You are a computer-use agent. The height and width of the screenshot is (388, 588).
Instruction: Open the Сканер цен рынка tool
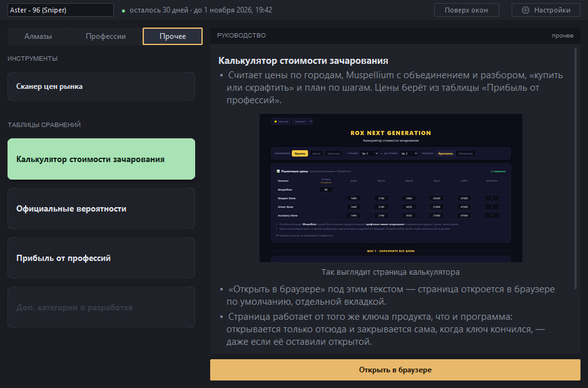[101, 86]
